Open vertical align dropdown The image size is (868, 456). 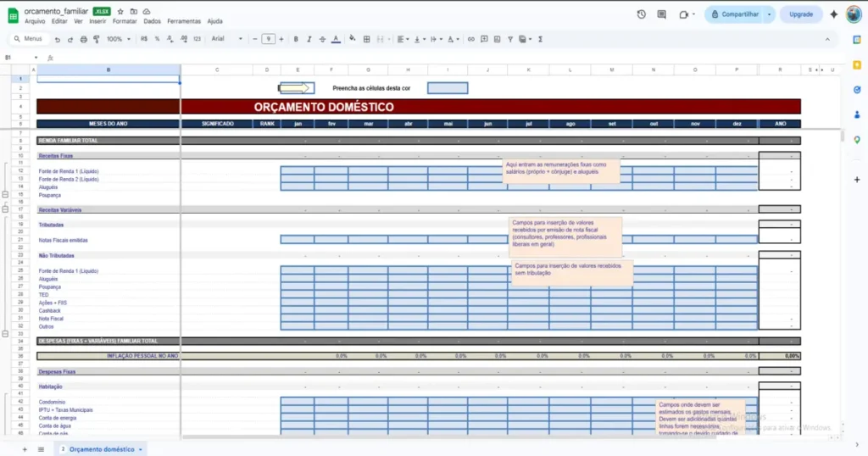coord(420,39)
